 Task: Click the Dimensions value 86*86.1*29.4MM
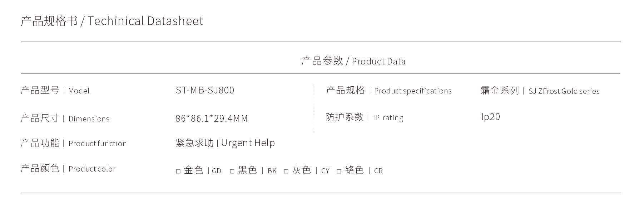(x=212, y=118)
